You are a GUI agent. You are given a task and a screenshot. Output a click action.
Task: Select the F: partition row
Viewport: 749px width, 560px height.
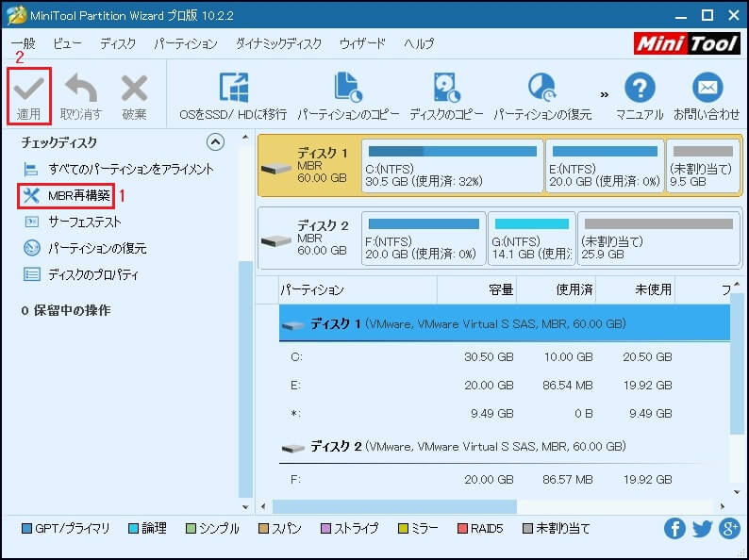click(505, 479)
